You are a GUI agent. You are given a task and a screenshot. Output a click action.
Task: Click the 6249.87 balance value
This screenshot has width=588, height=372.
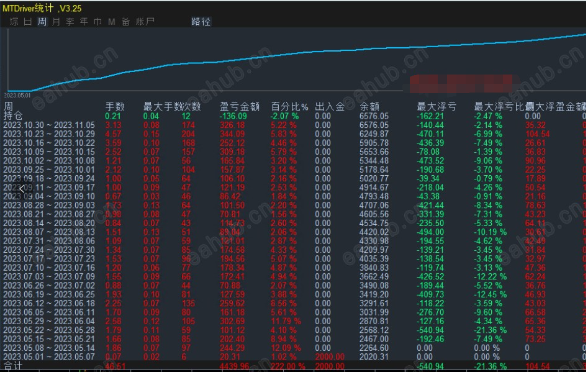(x=374, y=134)
